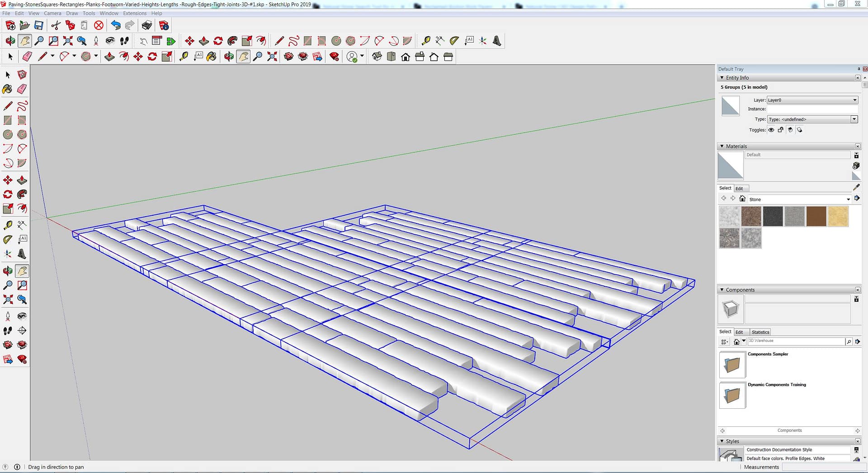Viewport: 868px width, 473px height.
Task: Click the Undo arrow icon
Action: [x=116, y=25]
